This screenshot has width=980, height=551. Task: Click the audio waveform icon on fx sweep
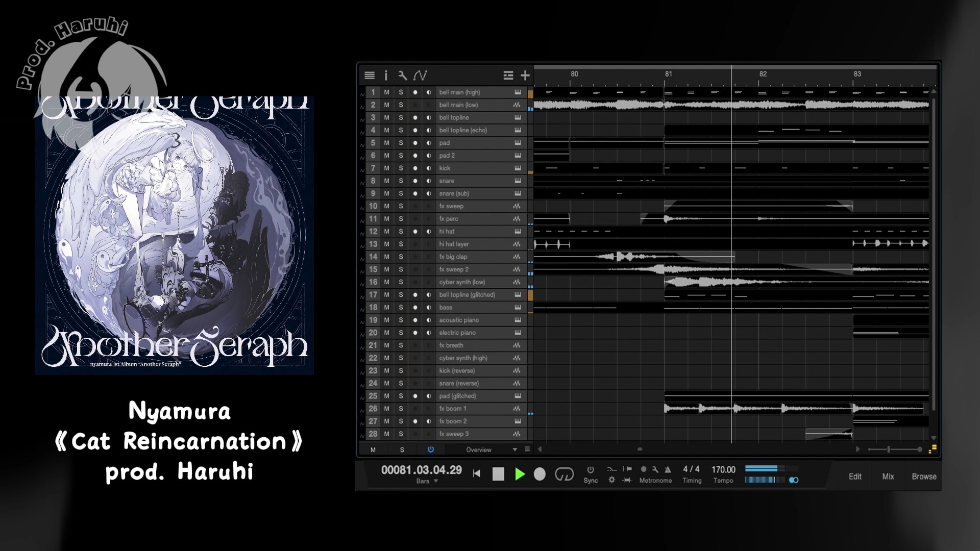click(x=517, y=206)
